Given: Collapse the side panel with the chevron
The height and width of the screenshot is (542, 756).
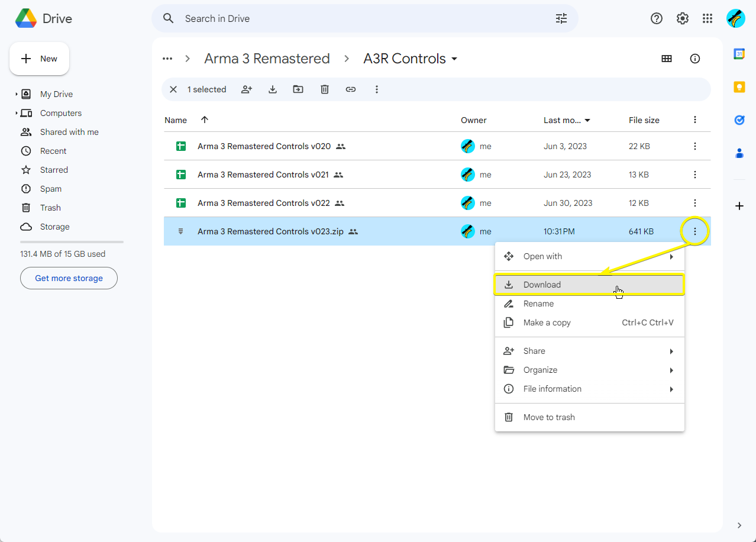Looking at the screenshot, I should click(x=739, y=525).
